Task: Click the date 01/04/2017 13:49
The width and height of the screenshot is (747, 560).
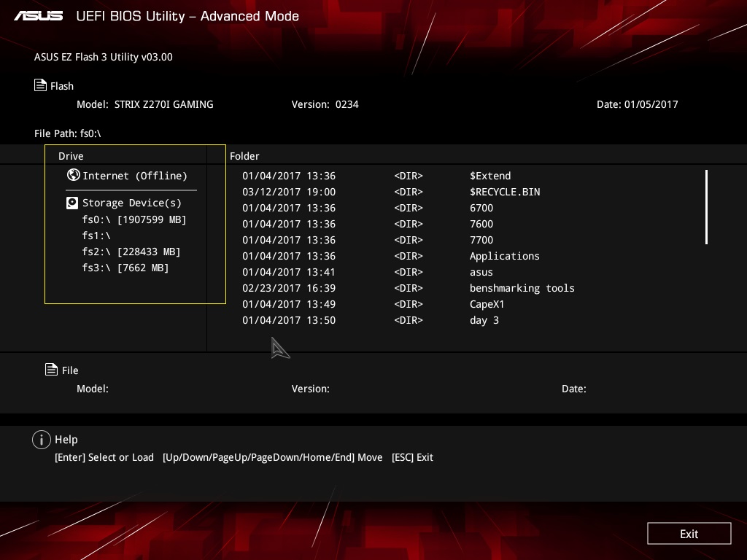Action: [289, 304]
